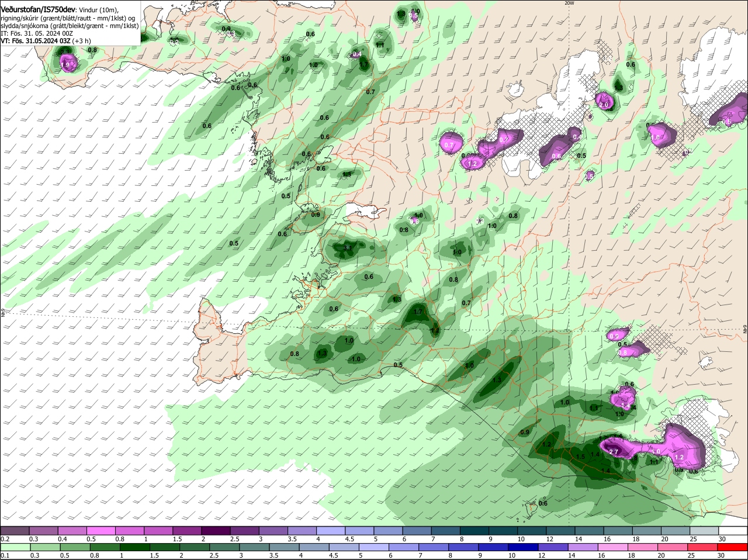Click the Veðurstofan/IS750dev title text
This screenshot has height=560, width=748.
pyautogui.click(x=38, y=10)
